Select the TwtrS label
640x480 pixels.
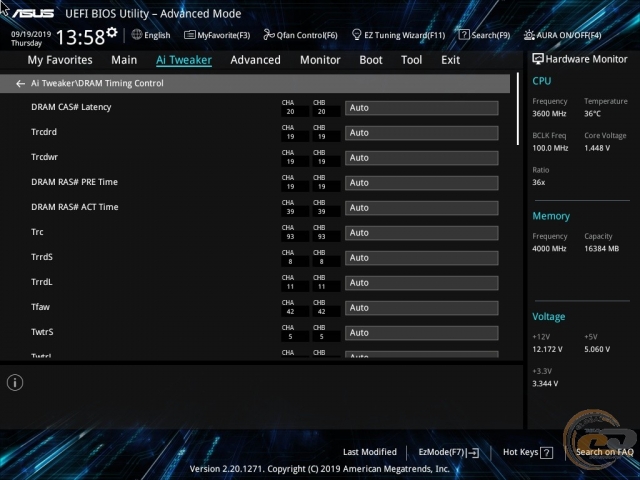(42, 332)
